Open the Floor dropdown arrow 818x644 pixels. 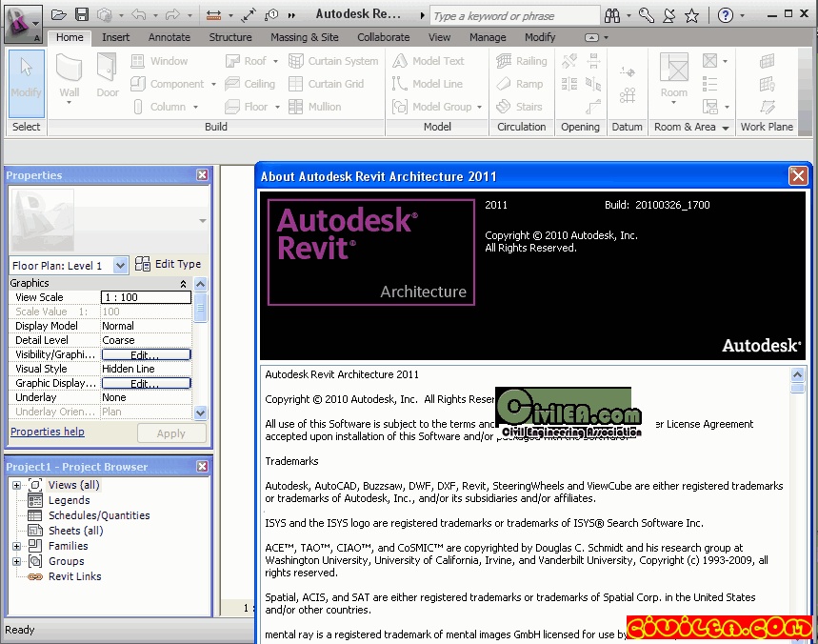(x=277, y=107)
